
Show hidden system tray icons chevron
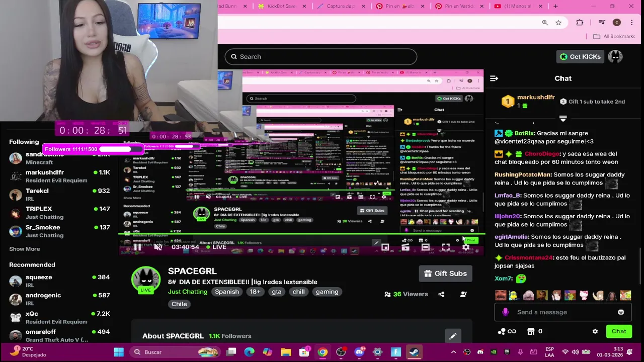tap(453, 352)
